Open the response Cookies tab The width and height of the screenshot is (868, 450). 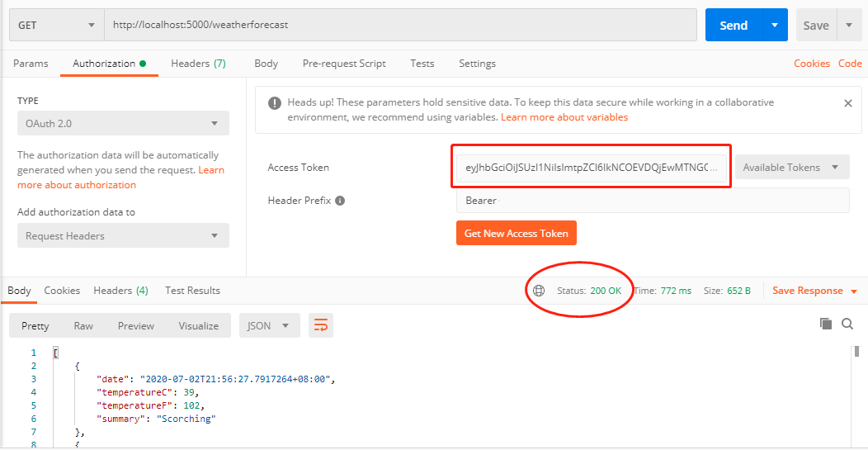coord(62,291)
